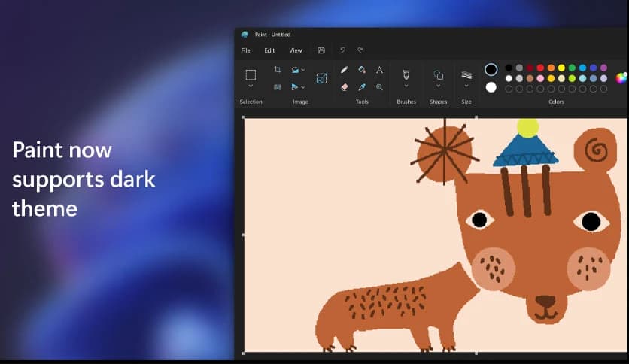
Task: Pick the gray color swatch
Action: [x=519, y=68]
